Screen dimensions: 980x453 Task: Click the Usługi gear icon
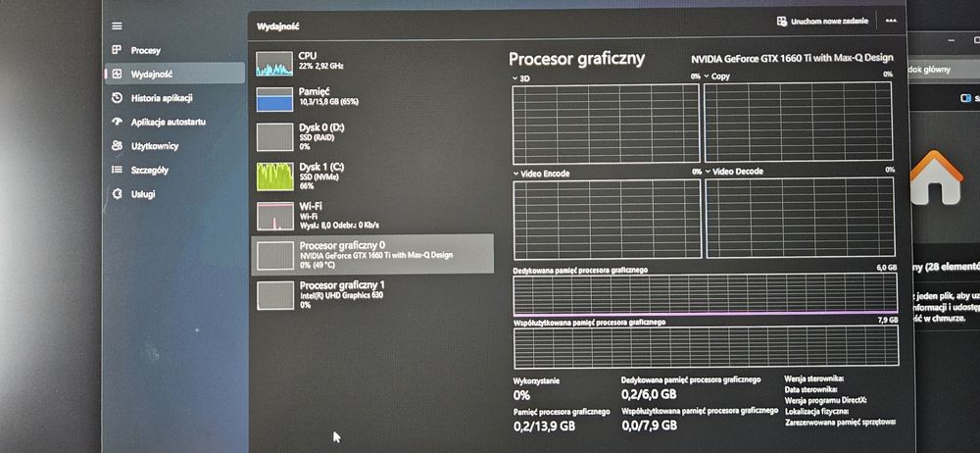117,194
